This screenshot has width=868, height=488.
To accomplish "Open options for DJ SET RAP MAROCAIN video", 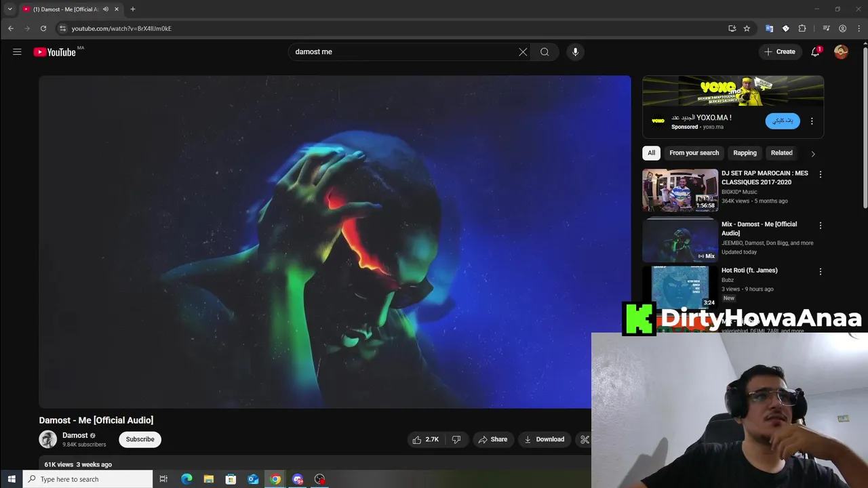I will [x=820, y=174].
